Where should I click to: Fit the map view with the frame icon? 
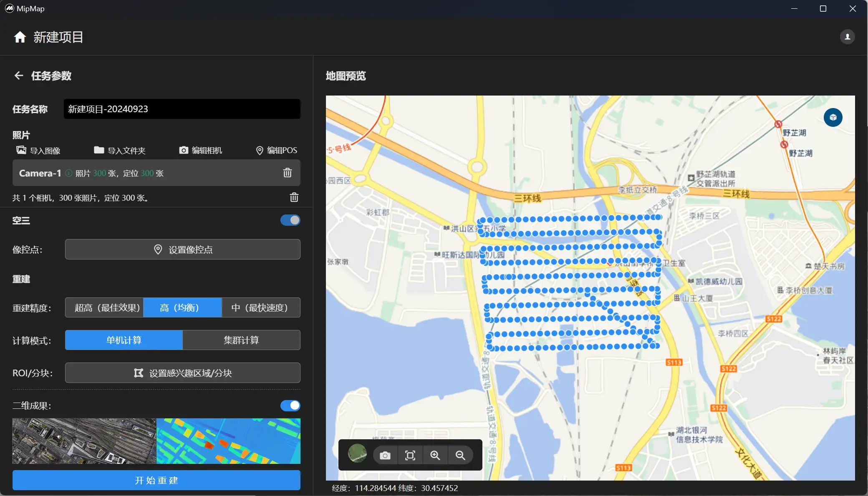point(410,455)
